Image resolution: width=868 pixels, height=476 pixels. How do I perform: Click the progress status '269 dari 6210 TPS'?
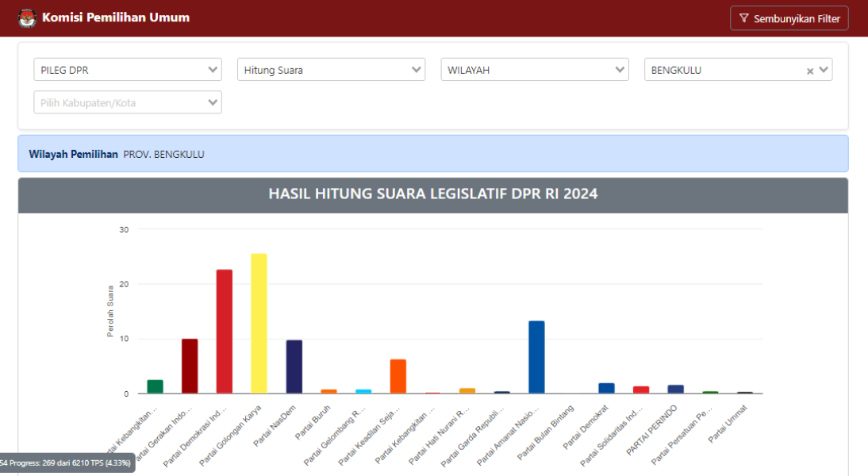[x=72, y=463]
